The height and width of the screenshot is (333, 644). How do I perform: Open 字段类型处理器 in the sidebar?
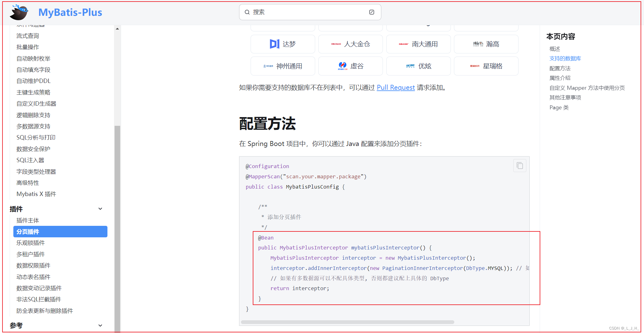[x=36, y=172]
